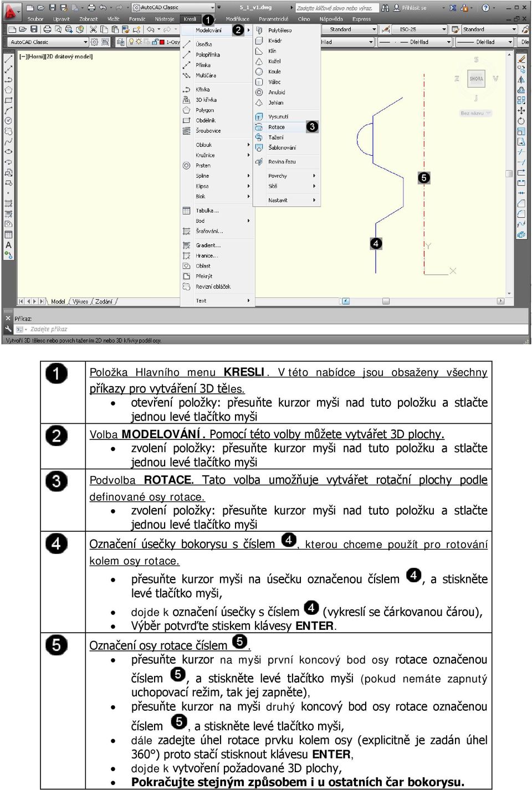Expand the Povrchy submenu

[286, 176]
